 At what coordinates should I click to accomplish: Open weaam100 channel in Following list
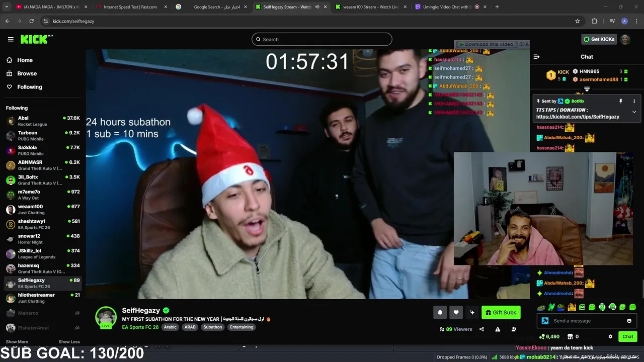[x=43, y=210]
